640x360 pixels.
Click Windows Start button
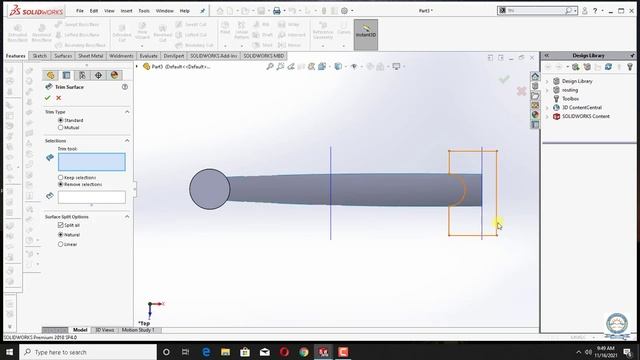click(x=9, y=352)
